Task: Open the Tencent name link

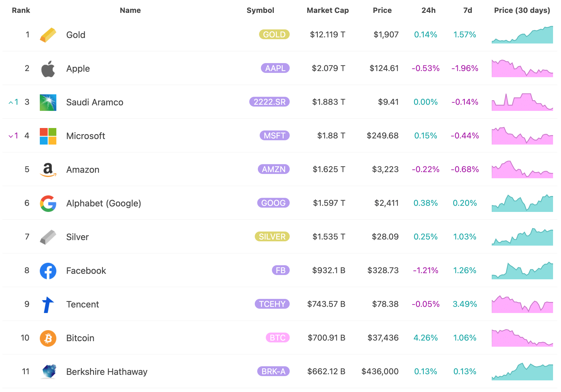Action: pos(82,304)
